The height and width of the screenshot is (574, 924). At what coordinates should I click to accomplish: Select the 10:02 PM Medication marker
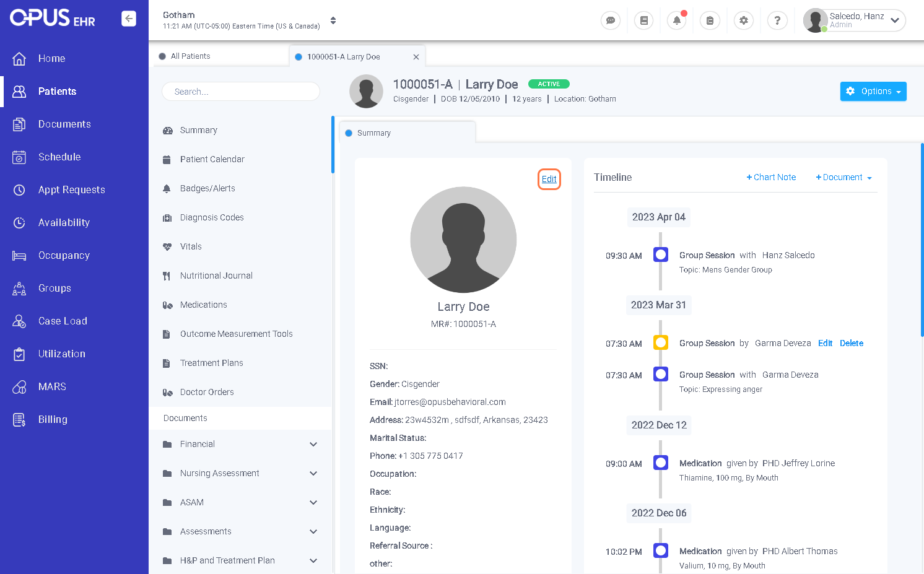click(661, 550)
